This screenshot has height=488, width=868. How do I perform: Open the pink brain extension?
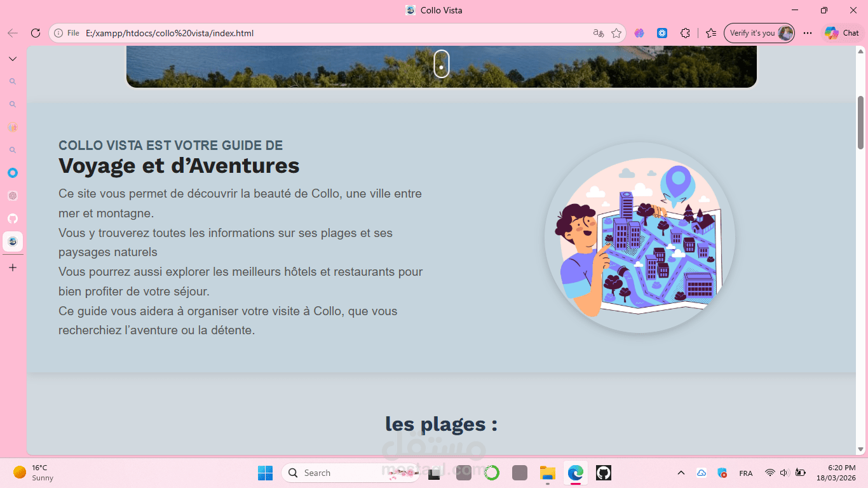pyautogui.click(x=639, y=33)
